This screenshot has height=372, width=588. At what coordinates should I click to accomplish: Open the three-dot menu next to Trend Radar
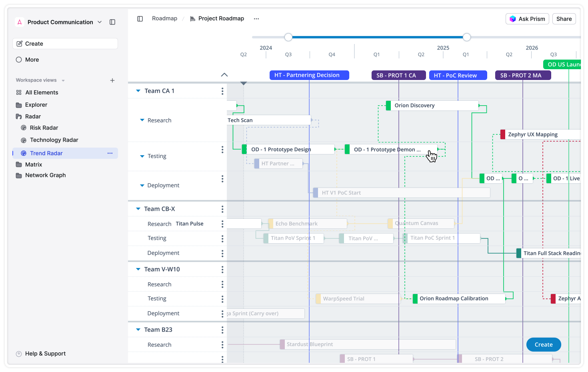(x=110, y=153)
